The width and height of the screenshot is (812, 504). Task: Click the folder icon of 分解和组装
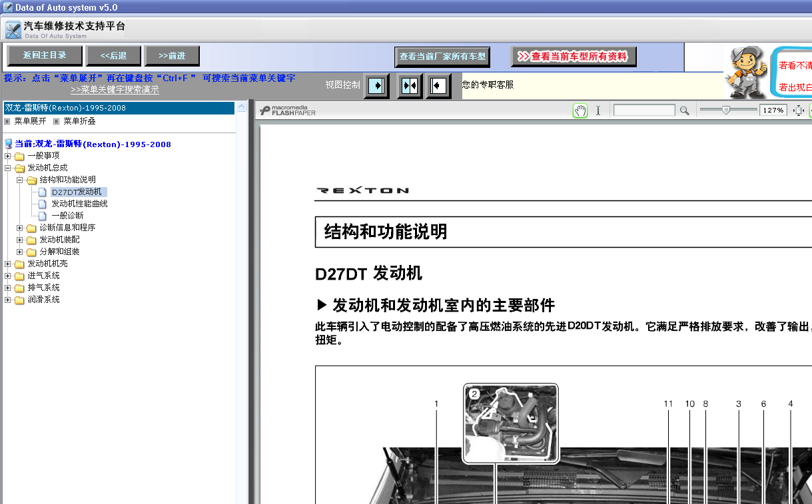click(31, 252)
